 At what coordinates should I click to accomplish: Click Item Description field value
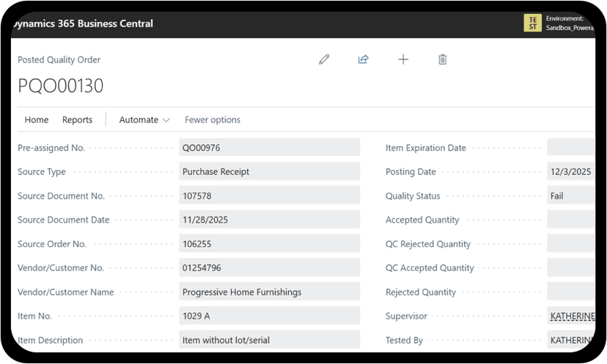(x=270, y=340)
